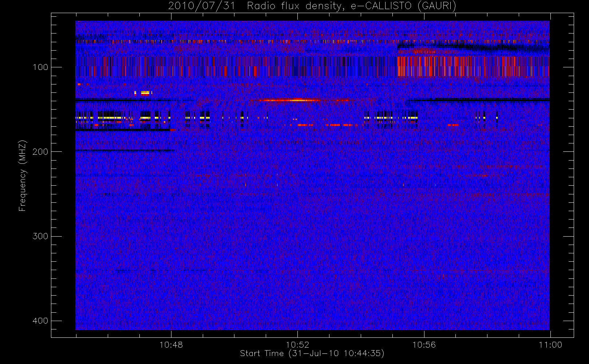Click the plot title '2010/07/31 Radio flux density, e-CALLISTO (GAURI)'
This screenshot has width=589, height=364.
[x=312, y=6]
